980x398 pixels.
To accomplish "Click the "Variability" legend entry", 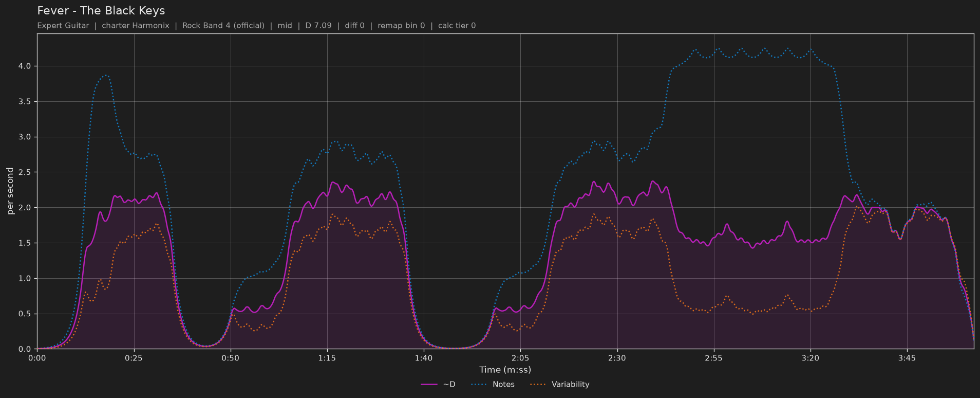I will [x=560, y=385].
